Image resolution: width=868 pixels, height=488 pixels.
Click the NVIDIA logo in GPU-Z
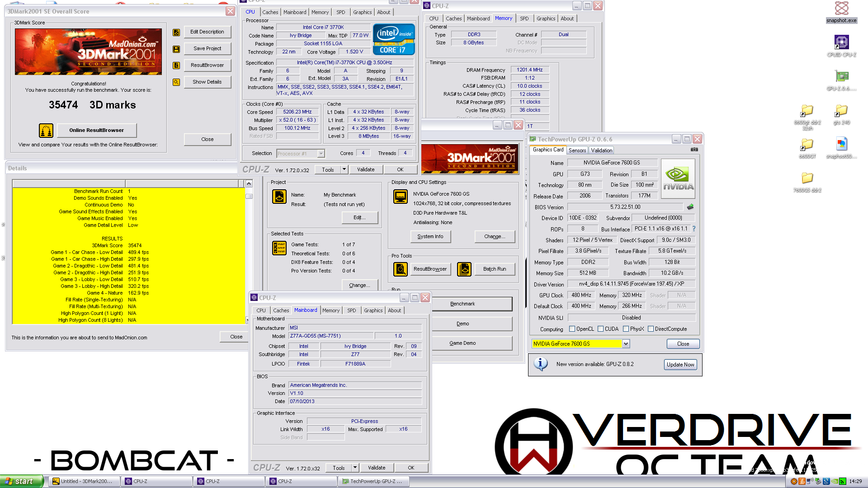pos(678,179)
